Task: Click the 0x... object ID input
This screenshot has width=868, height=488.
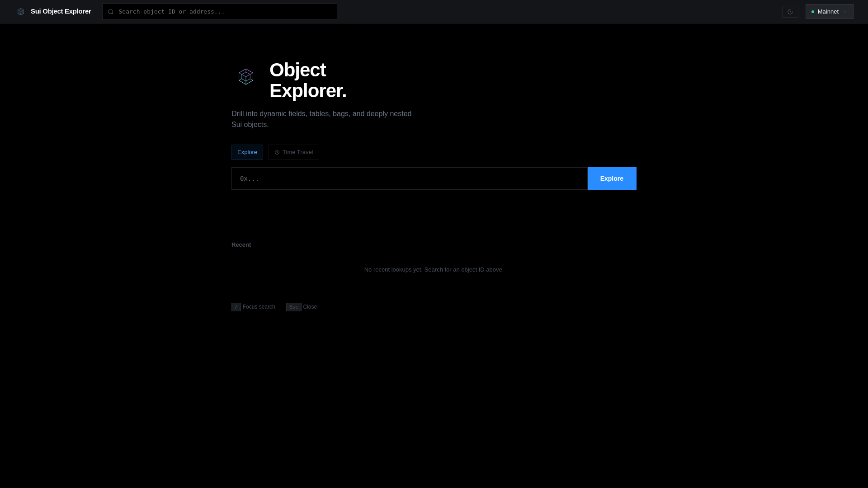Action: (410, 178)
